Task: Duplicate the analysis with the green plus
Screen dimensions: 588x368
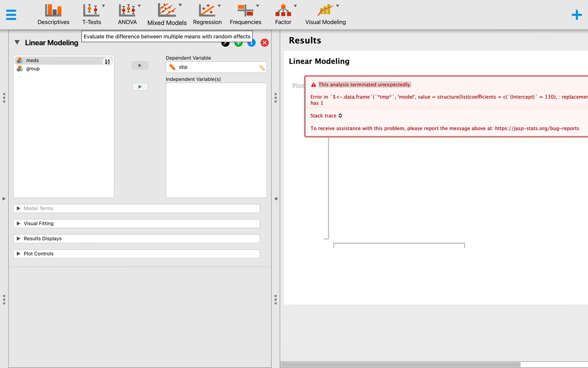Action: click(238, 43)
